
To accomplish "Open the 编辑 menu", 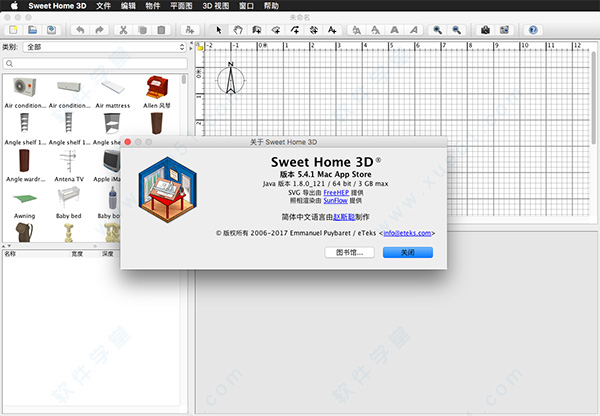I will coord(128,6).
